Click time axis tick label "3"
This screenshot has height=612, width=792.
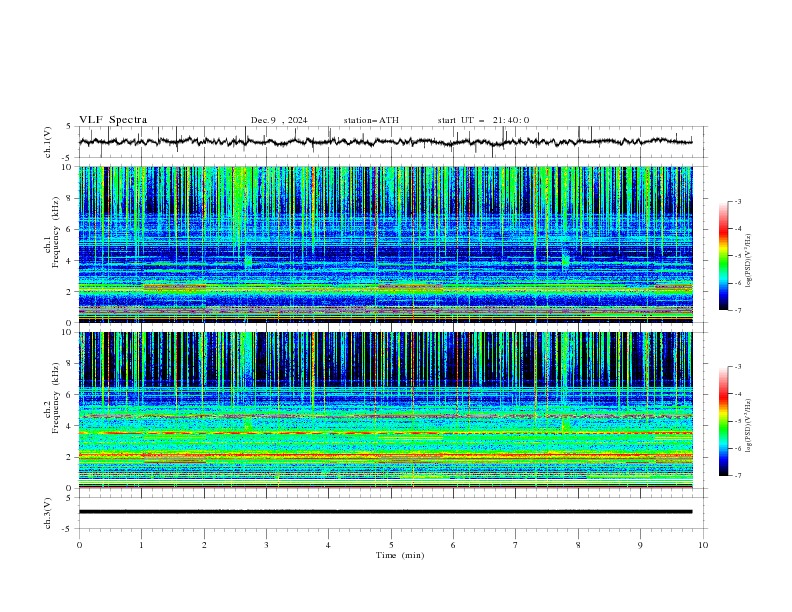pos(266,545)
